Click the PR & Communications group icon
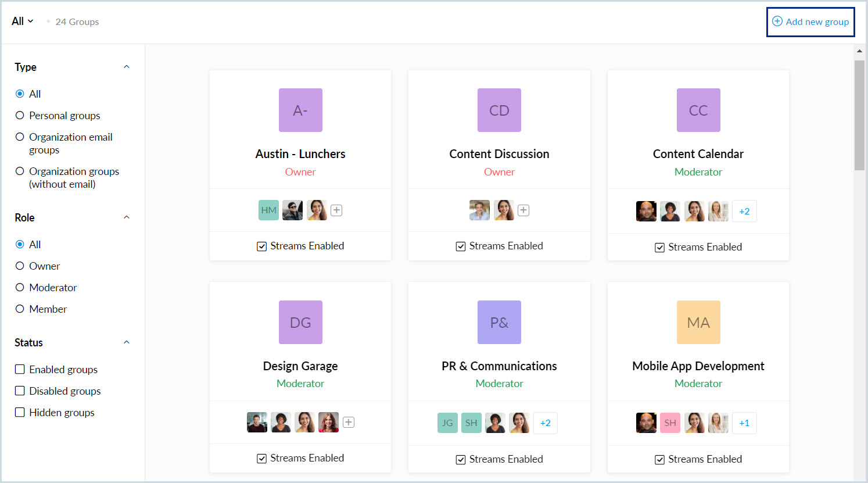The width and height of the screenshot is (868, 483). coord(499,322)
